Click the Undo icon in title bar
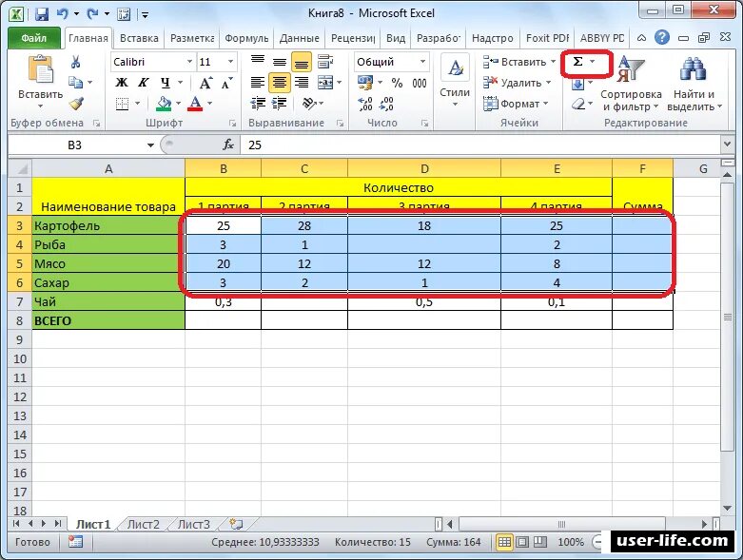 click(63, 14)
